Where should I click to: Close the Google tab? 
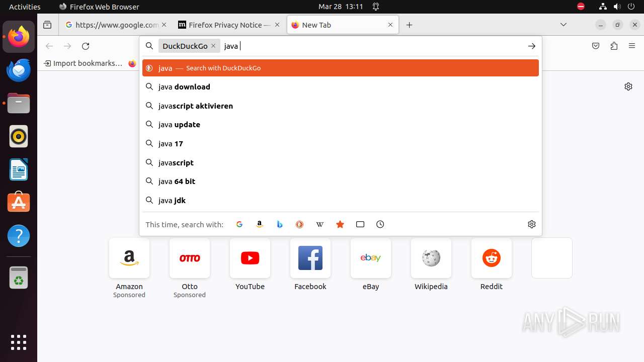165,25
